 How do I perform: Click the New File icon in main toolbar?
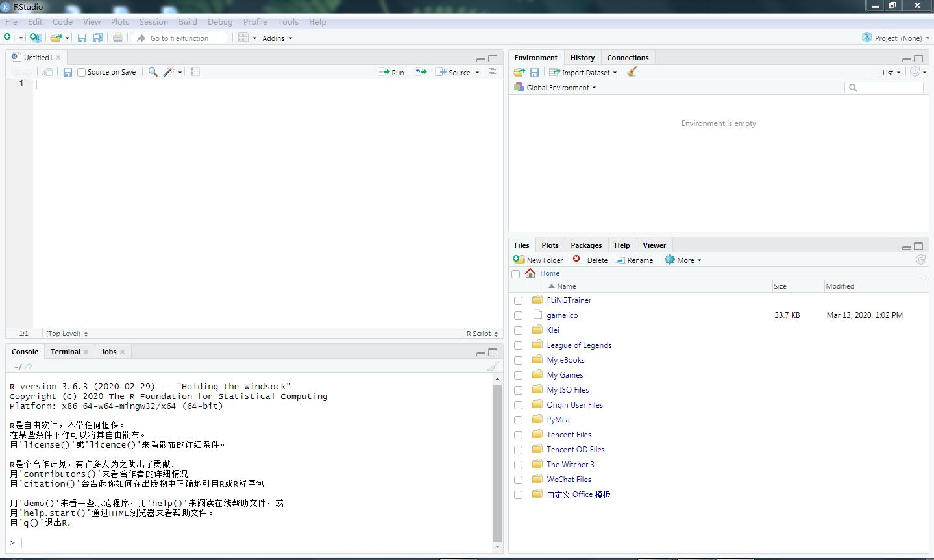(x=8, y=38)
